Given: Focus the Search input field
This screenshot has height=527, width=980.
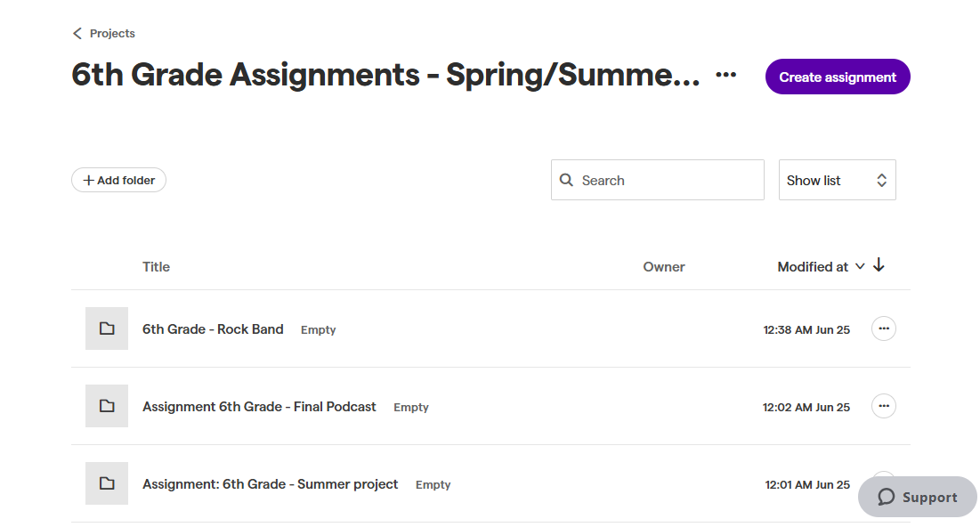Looking at the screenshot, I should pos(658,180).
